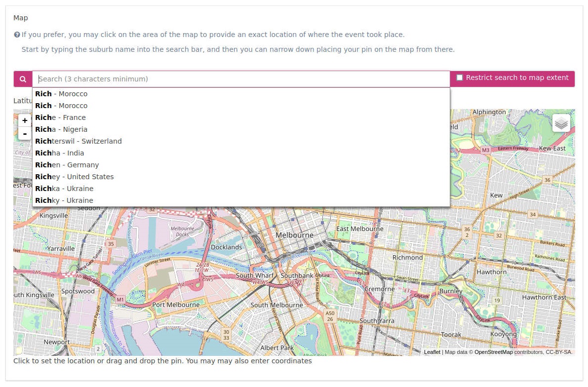Zoom out the map with minus button
588x387 pixels.
point(25,133)
